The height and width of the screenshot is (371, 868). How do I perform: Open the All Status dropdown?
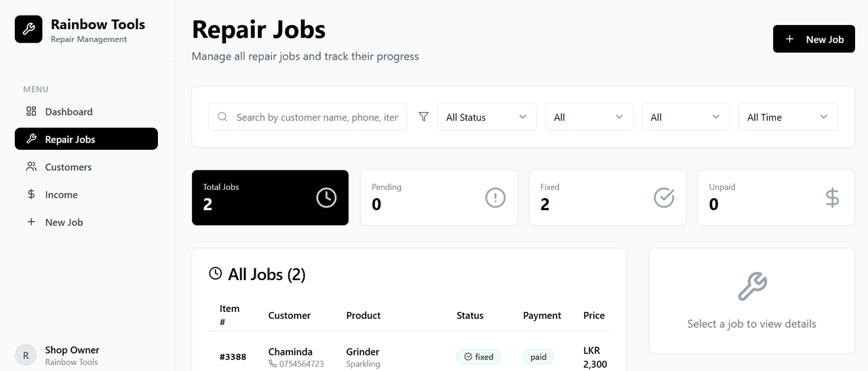coord(486,117)
